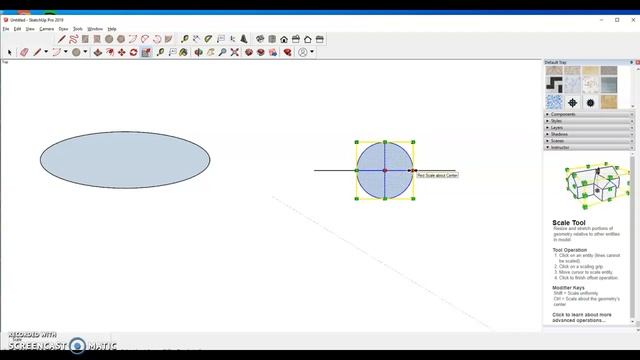
Task: Select the Rotated Rectangle tool
Action: (x=97, y=39)
